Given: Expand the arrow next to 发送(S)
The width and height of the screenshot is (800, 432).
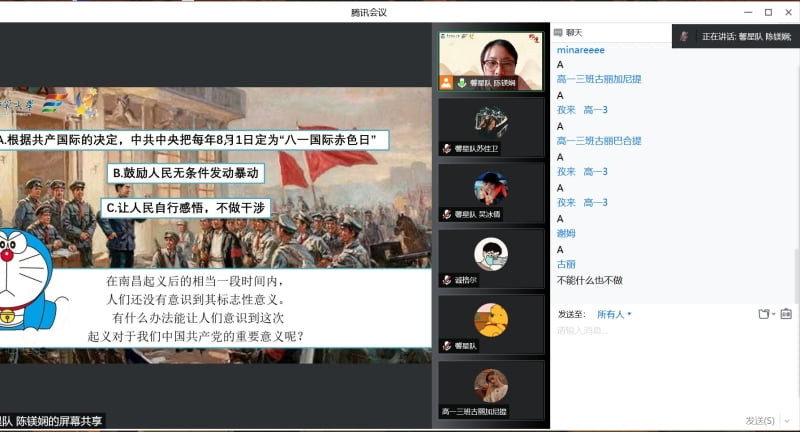Looking at the screenshot, I should [787, 421].
